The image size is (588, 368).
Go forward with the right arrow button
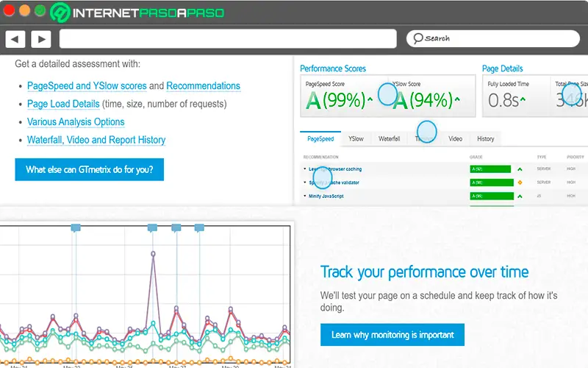(41, 39)
